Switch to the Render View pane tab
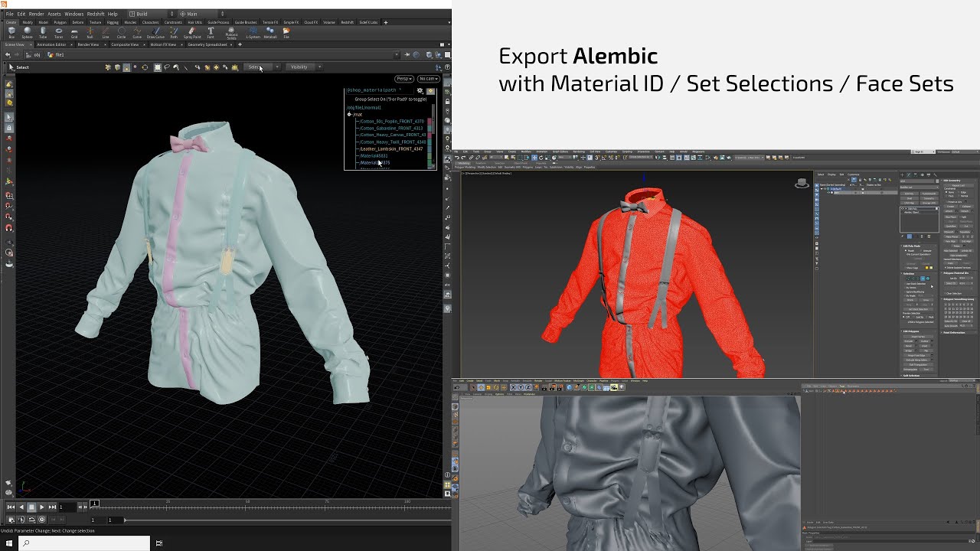The image size is (980, 551). 88,44
